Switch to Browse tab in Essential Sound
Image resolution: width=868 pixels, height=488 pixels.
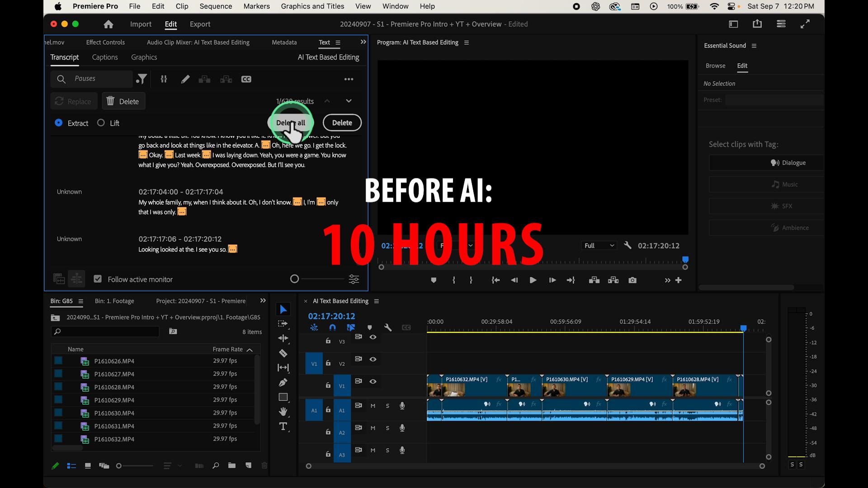(x=715, y=66)
